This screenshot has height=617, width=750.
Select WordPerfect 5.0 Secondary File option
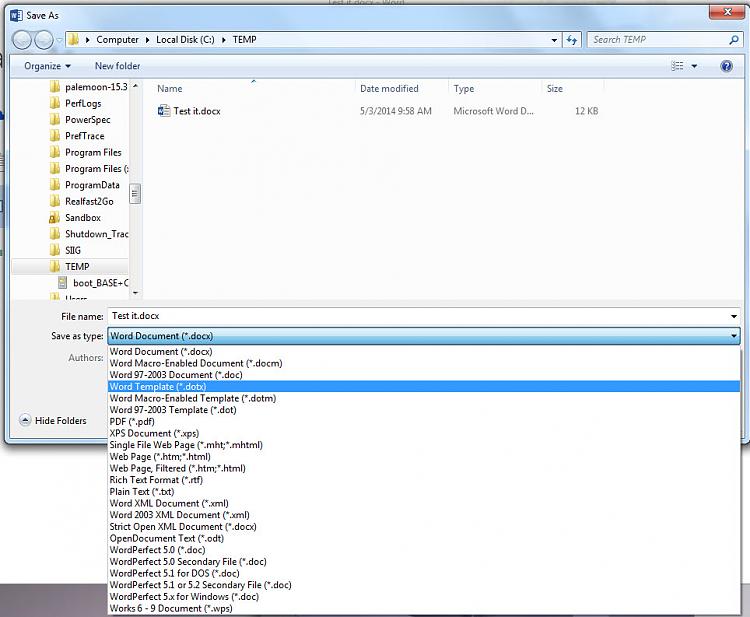(424, 562)
